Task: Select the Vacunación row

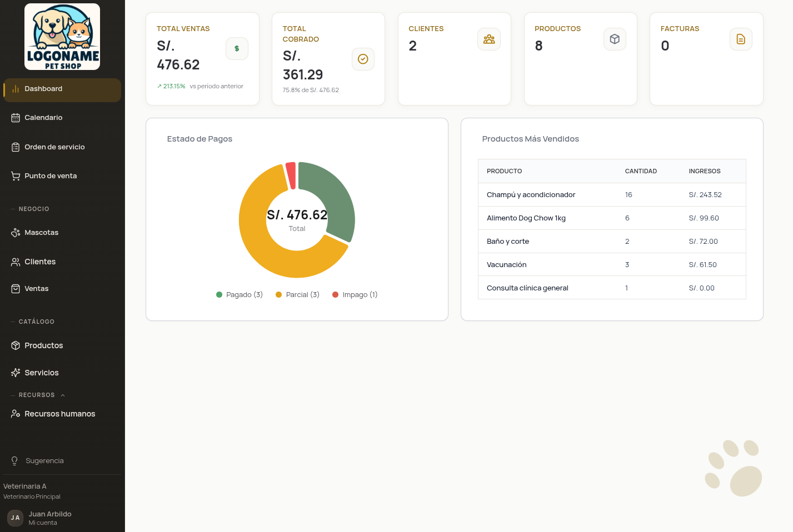Action: pyautogui.click(x=612, y=265)
